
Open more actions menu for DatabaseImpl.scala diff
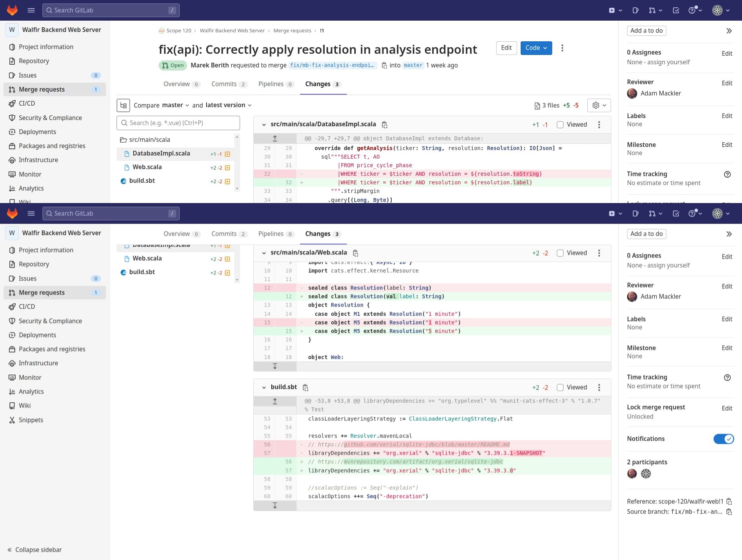[599, 125]
